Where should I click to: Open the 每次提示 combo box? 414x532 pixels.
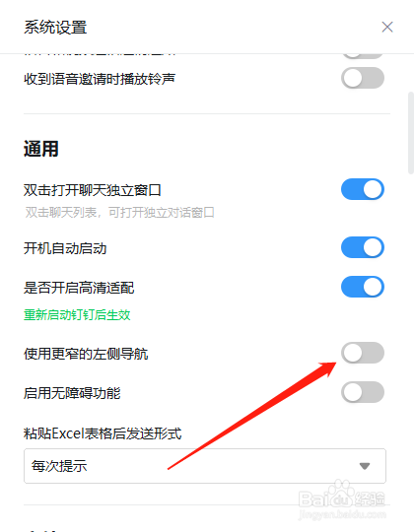pyautogui.click(x=205, y=466)
